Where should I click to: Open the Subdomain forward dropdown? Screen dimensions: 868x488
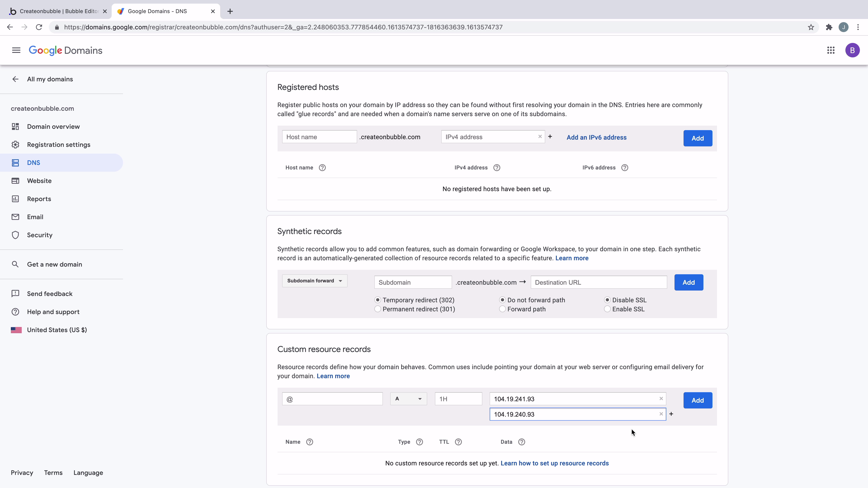tap(314, 281)
